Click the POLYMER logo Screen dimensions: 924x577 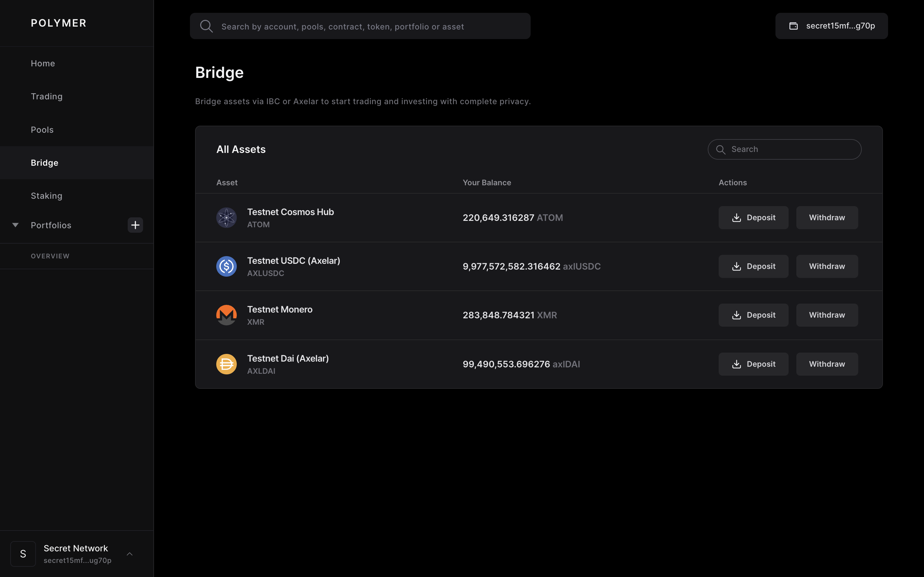(58, 23)
